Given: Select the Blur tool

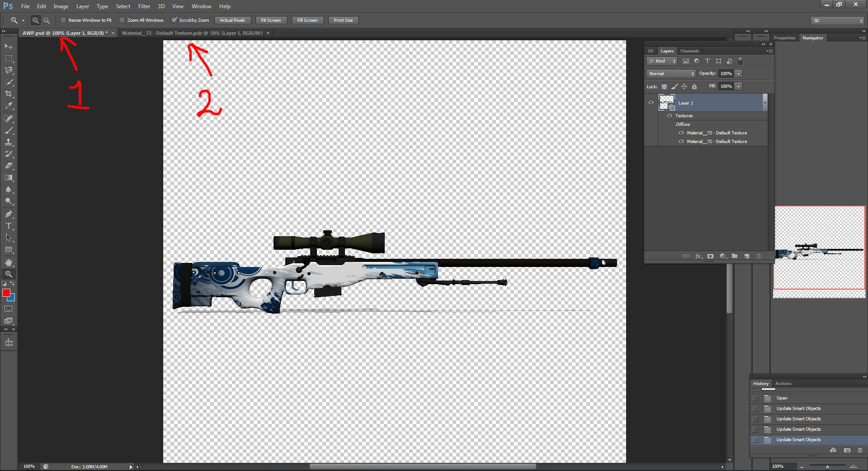Looking at the screenshot, I should [9, 190].
